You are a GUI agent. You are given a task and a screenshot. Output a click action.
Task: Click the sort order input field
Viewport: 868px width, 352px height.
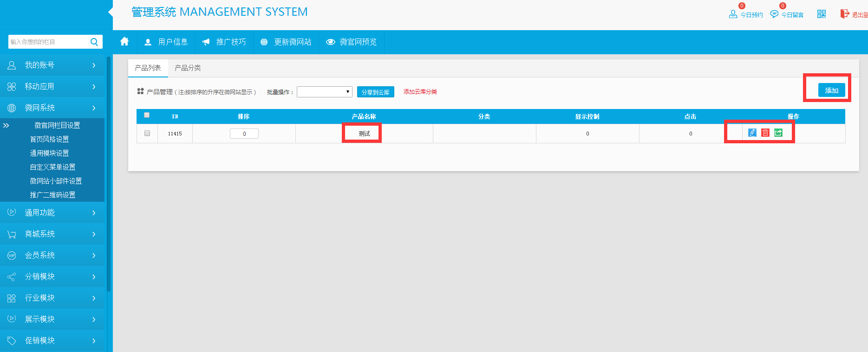244,134
